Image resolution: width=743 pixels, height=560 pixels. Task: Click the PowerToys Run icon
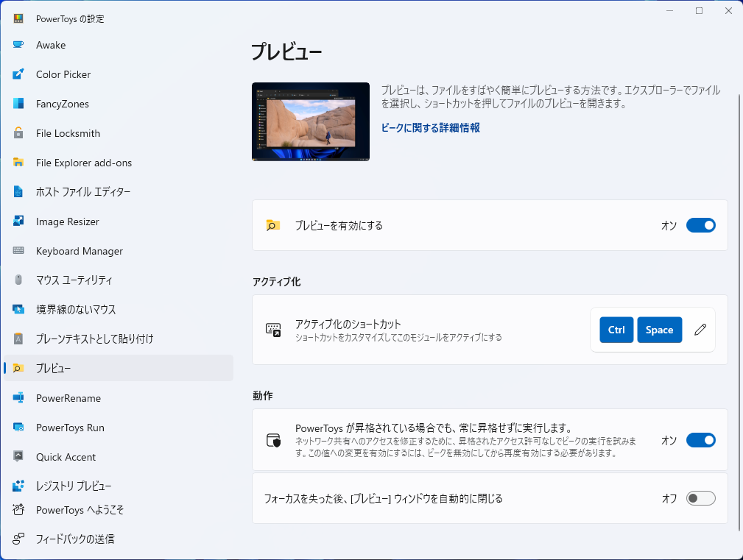pyautogui.click(x=21, y=428)
